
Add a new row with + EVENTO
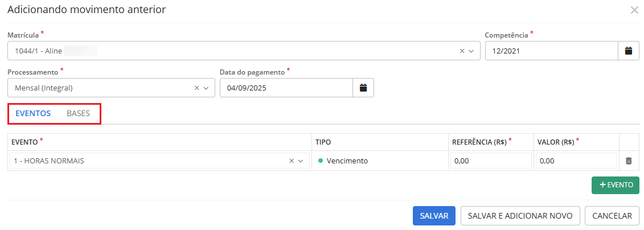coord(616,185)
